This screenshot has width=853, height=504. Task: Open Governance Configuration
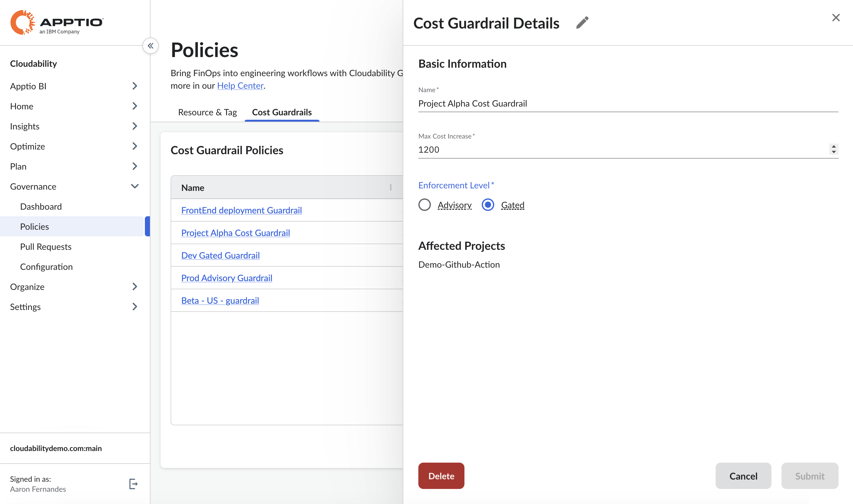pos(46,267)
